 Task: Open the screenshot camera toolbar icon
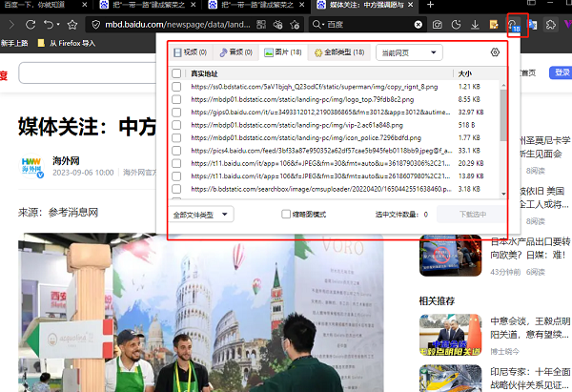point(437,25)
